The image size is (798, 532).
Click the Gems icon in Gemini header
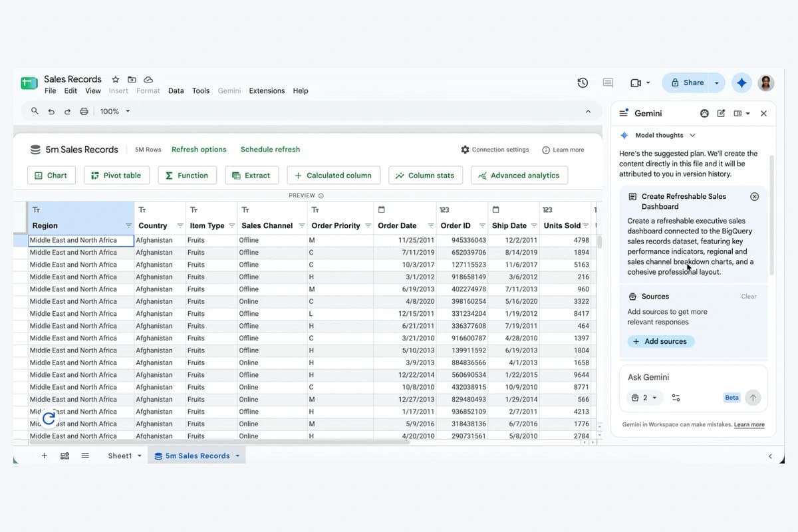point(705,114)
